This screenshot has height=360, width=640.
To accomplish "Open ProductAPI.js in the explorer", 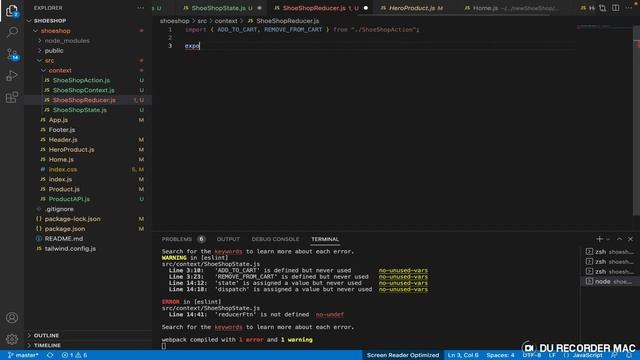I will [x=69, y=199].
